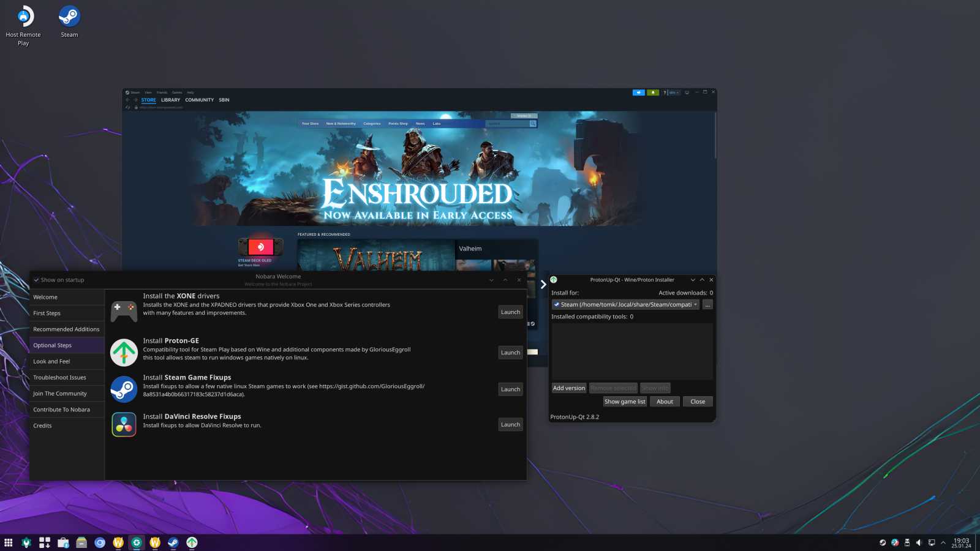
Task: Click the DaVinci Resolve icon
Action: (124, 424)
